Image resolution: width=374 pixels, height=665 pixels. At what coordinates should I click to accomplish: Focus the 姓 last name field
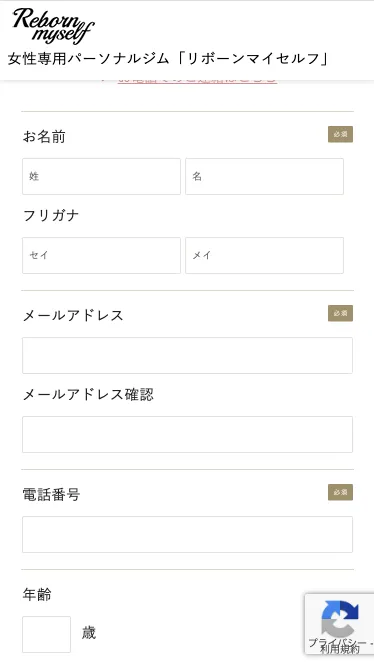tap(101, 176)
